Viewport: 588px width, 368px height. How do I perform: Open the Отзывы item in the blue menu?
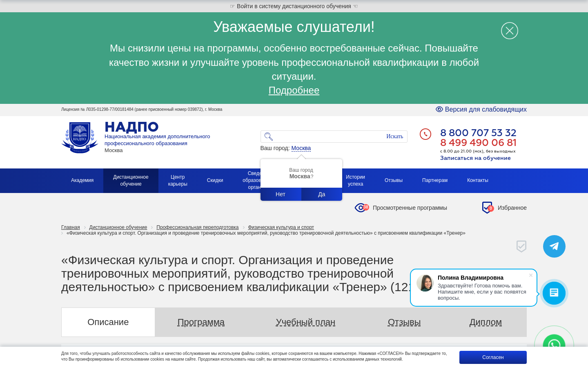tap(394, 180)
